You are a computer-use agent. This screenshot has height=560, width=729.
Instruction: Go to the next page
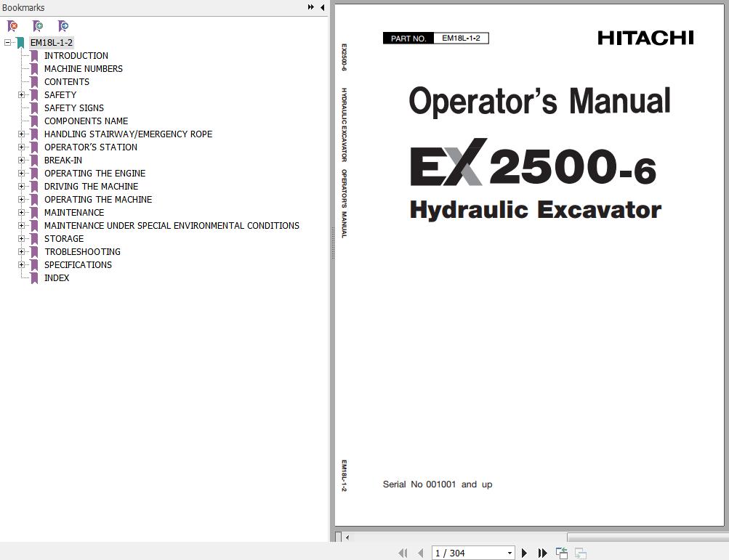525,553
